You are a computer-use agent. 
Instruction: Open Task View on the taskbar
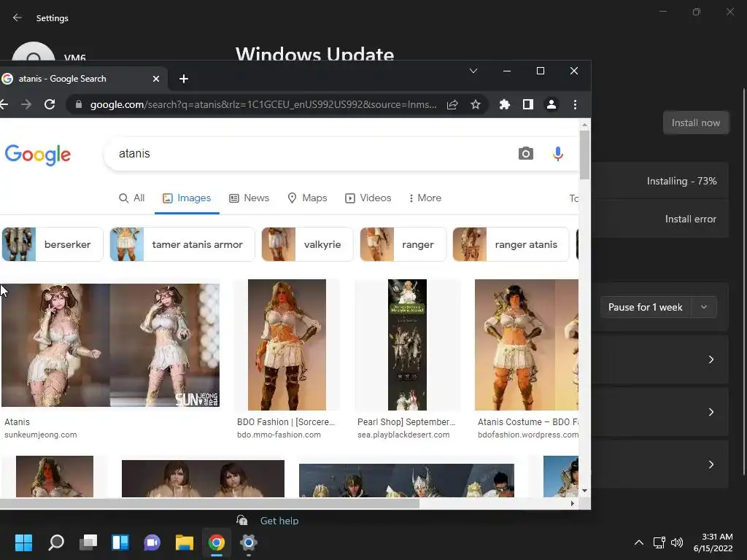coord(88,542)
